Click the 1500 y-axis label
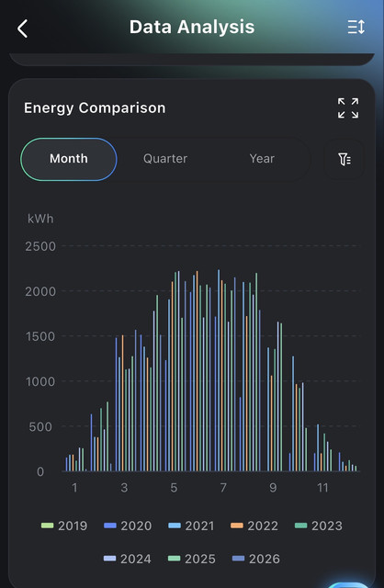The image size is (384, 588). (x=40, y=336)
